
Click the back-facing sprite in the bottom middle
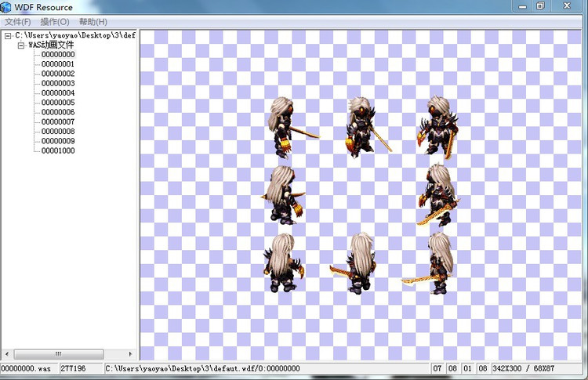[359, 263]
